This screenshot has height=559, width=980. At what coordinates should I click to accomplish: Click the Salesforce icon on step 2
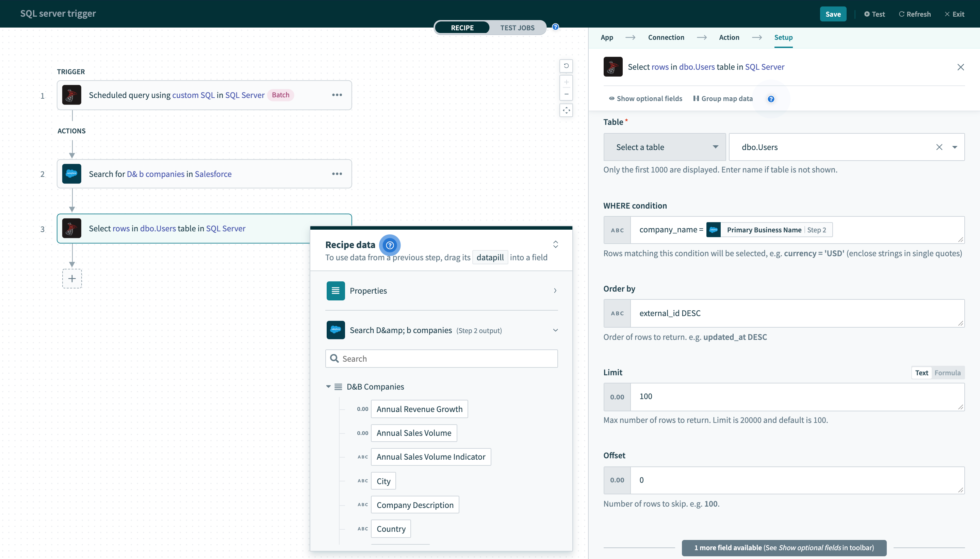(71, 174)
